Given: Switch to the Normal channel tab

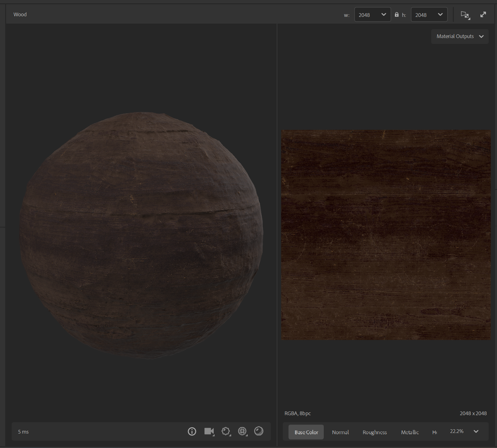Looking at the screenshot, I should click(340, 432).
